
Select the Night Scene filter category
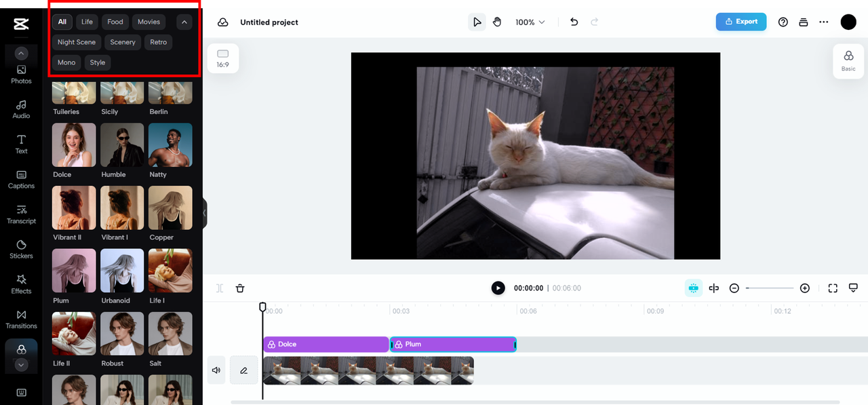click(77, 42)
